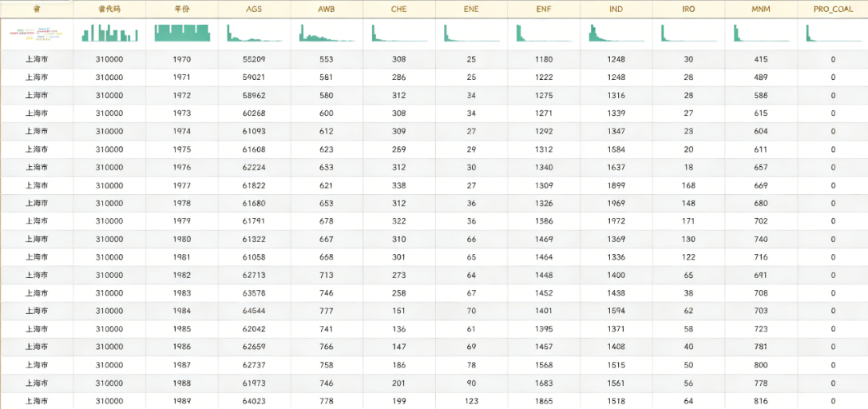Select the 年份 column header

click(x=181, y=9)
